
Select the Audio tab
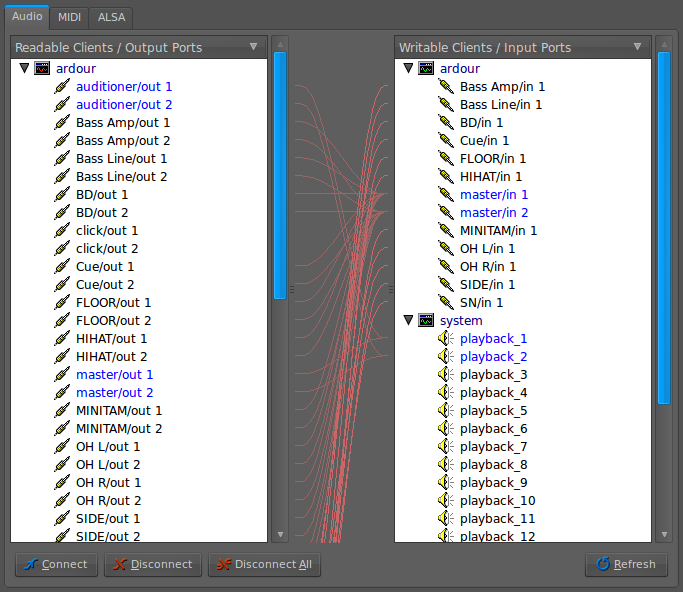pos(27,17)
